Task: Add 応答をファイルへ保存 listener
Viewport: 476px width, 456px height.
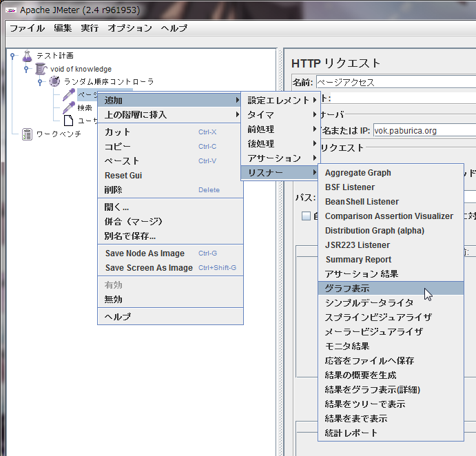Action: pos(391,361)
